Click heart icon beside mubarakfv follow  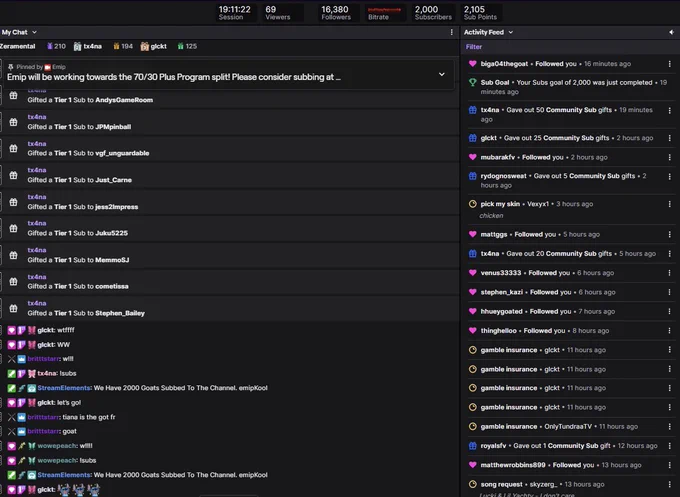pos(473,157)
